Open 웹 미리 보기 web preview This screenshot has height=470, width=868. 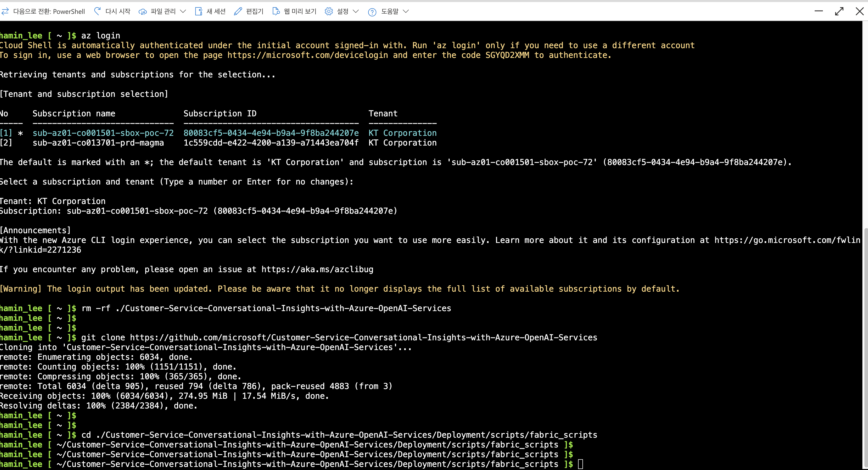(x=300, y=12)
